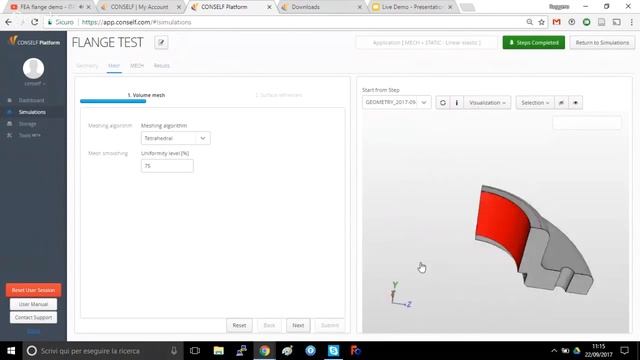Open the User Manual

click(33, 304)
